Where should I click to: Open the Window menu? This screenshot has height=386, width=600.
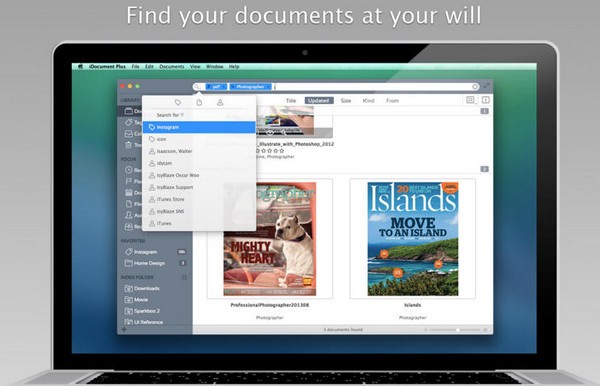click(x=215, y=67)
